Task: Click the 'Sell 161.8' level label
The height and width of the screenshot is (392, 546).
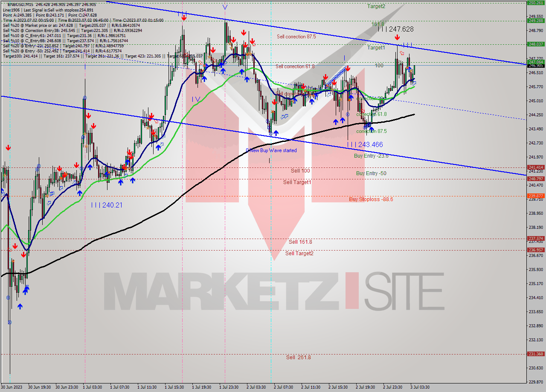Action: (x=300, y=242)
